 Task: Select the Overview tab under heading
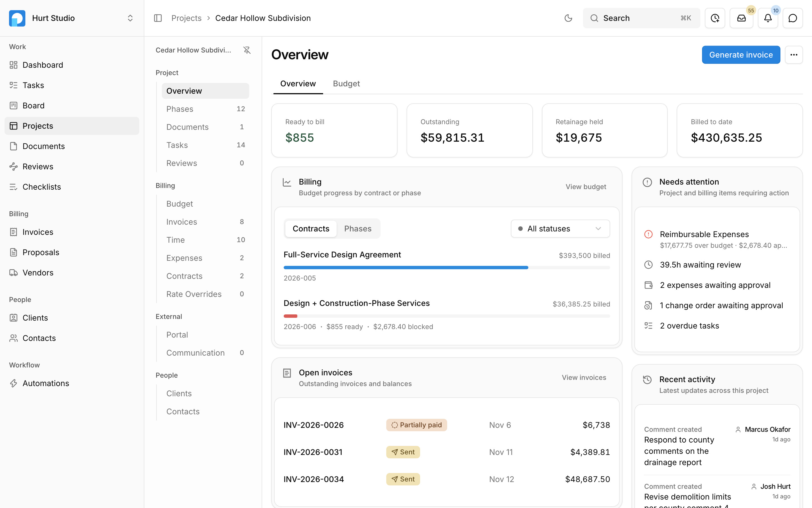tap(298, 84)
